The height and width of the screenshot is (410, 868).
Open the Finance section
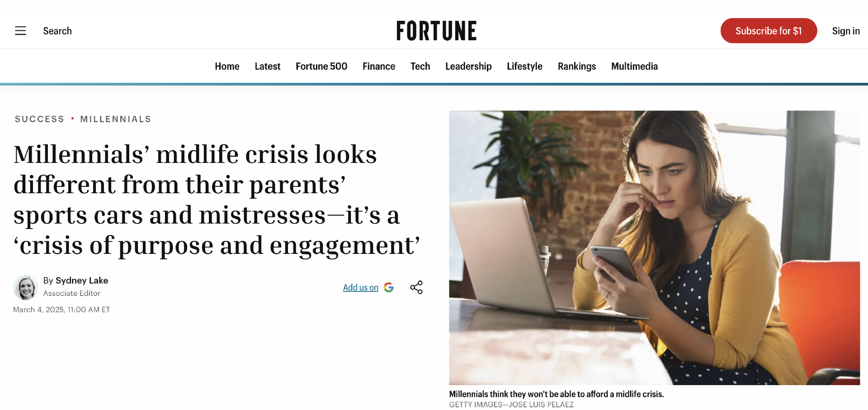coord(379,67)
